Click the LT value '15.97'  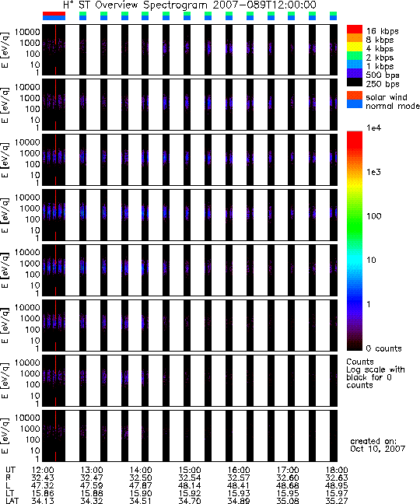pyautogui.click(x=337, y=493)
